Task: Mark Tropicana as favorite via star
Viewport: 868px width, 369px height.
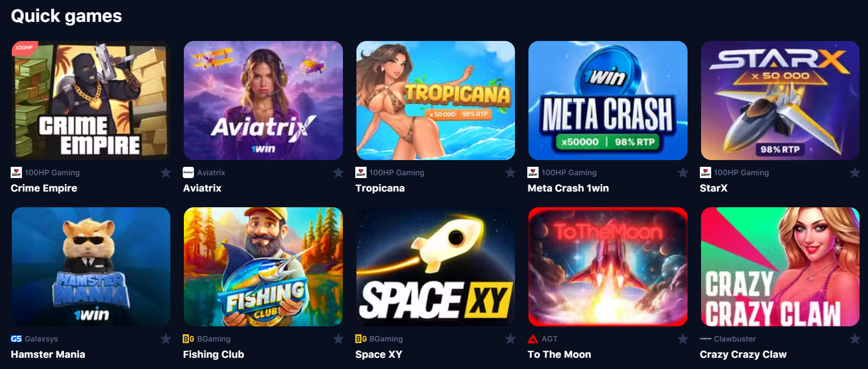Action: (510, 172)
